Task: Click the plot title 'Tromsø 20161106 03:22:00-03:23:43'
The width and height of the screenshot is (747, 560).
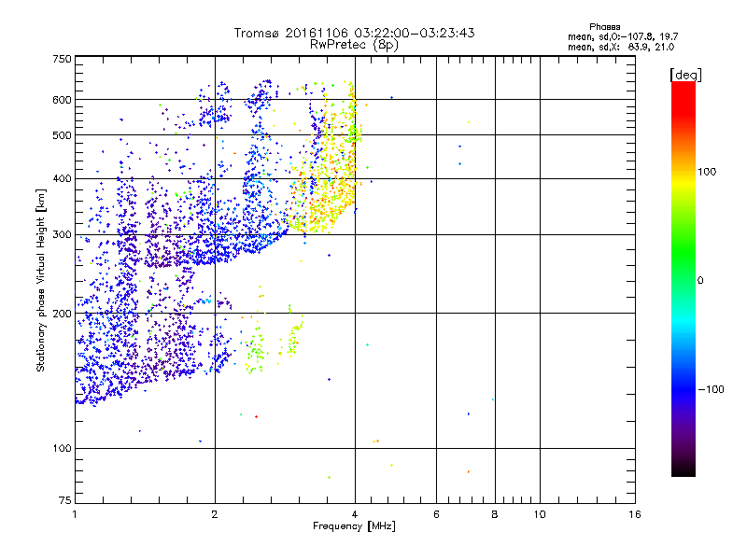Action: [x=354, y=33]
